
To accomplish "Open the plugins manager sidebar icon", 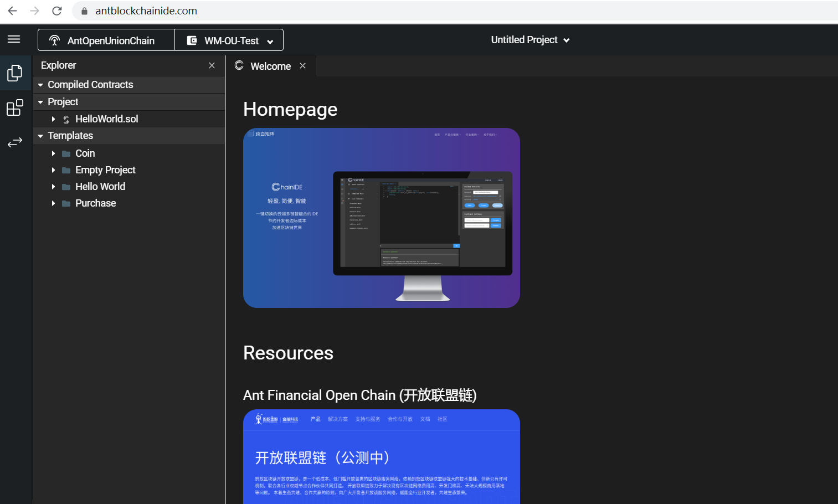I will click(x=15, y=107).
